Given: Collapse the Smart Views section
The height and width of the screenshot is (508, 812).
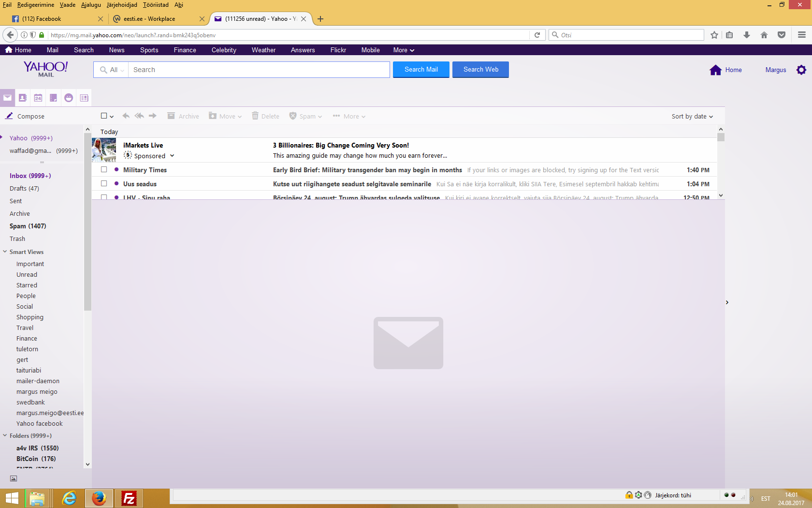Looking at the screenshot, I should 5,252.
